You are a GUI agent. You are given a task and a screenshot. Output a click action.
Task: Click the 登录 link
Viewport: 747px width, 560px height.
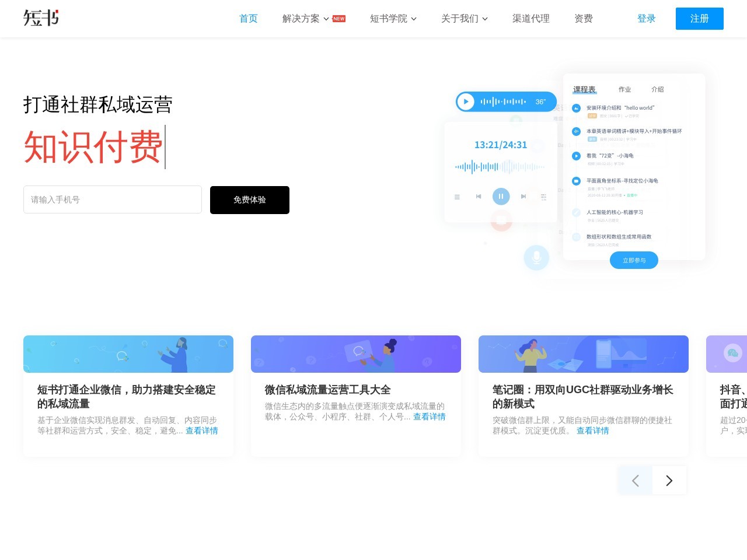coord(647,19)
